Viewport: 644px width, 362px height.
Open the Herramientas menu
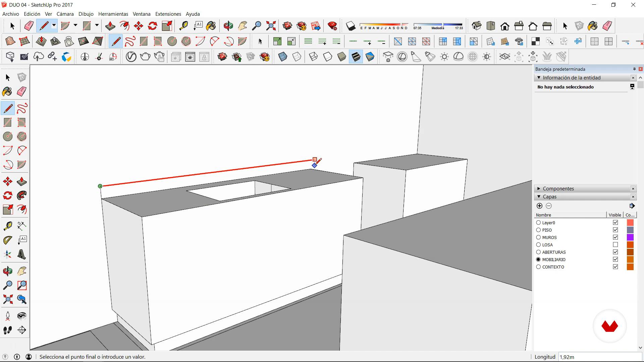tap(113, 14)
